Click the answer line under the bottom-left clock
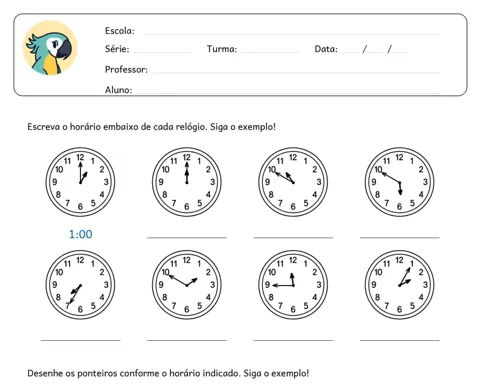This screenshot has width=480, height=384. click(80, 340)
